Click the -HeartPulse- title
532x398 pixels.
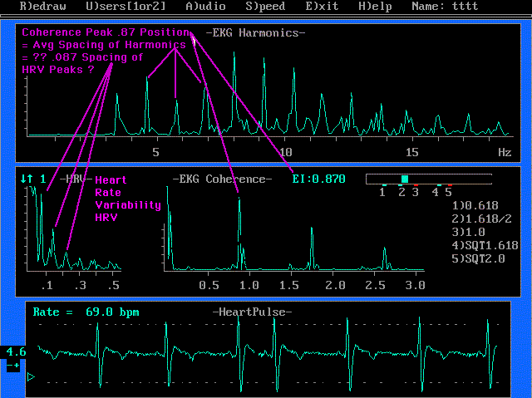click(x=252, y=312)
